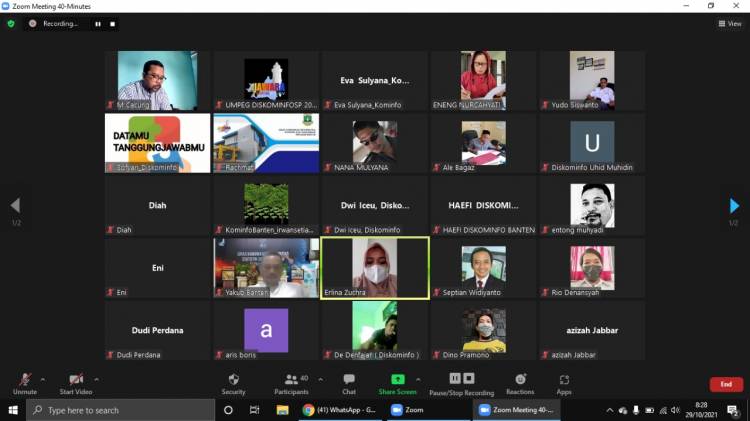The height and width of the screenshot is (421, 750).
Task: Expand share options arrow beside Share Screen
Action: (418, 379)
